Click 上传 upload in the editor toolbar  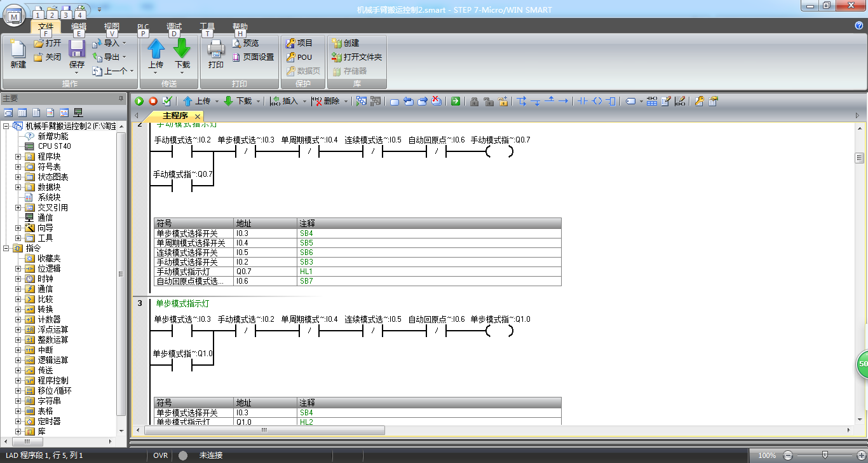pos(197,101)
